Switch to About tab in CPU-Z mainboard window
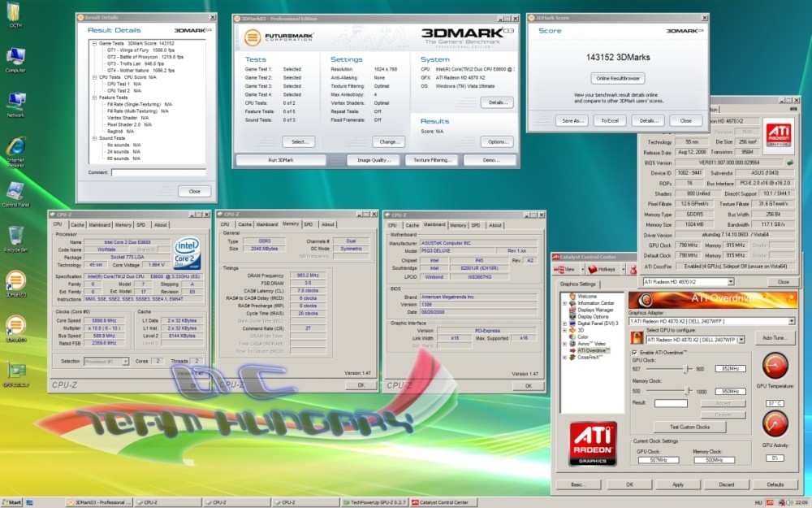812x508 pixels. point(495,225)
